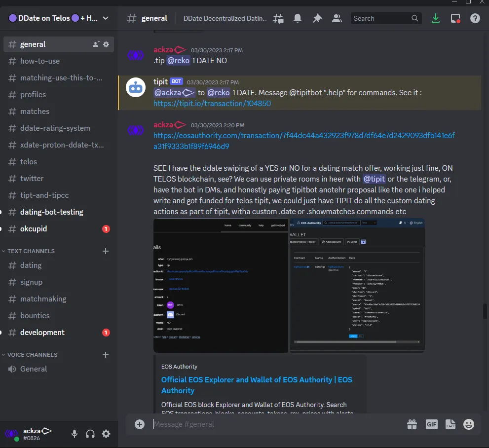Screen dimensions: 489x448
Task: Open Official EOS Explorer embed title link
Action: pyautogui.click(x=257, y=385)
